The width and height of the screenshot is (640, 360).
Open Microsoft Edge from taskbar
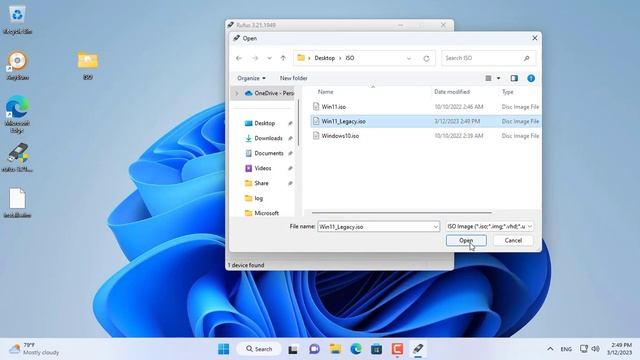tap(356, 349)
